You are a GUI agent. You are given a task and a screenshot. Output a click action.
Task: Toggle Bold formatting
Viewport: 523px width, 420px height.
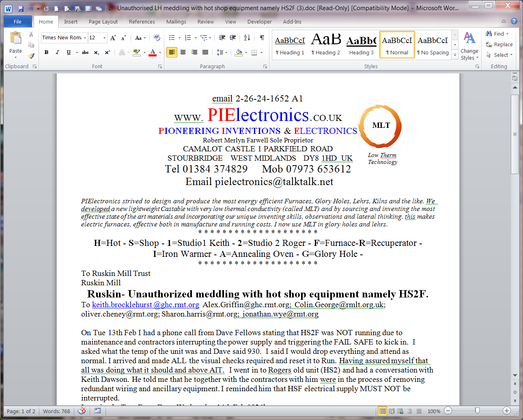coord(46,52)
